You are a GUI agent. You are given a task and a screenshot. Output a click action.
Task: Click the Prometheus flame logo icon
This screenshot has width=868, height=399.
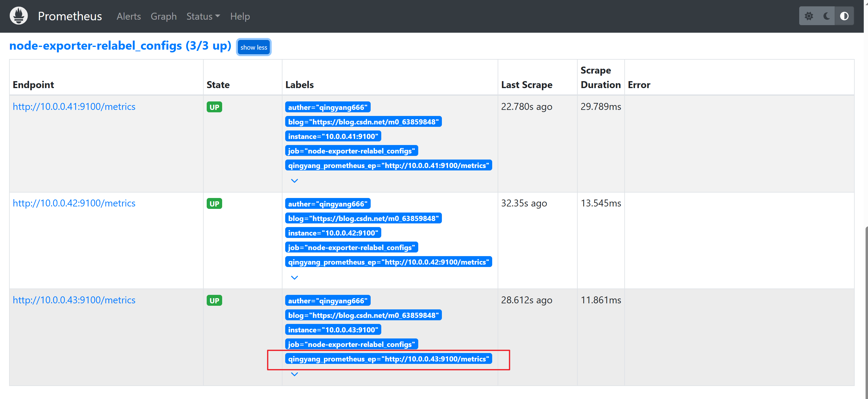18,16
